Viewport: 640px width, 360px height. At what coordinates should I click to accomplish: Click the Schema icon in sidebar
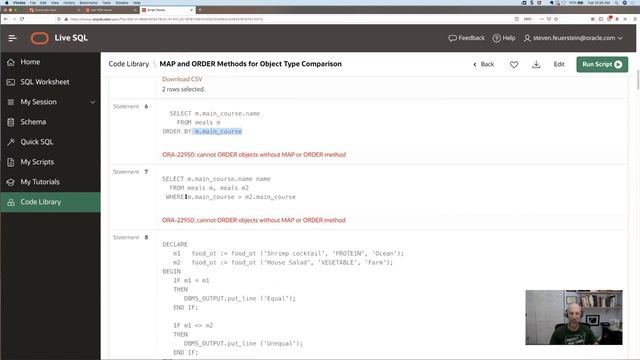(x=11, y=122)
